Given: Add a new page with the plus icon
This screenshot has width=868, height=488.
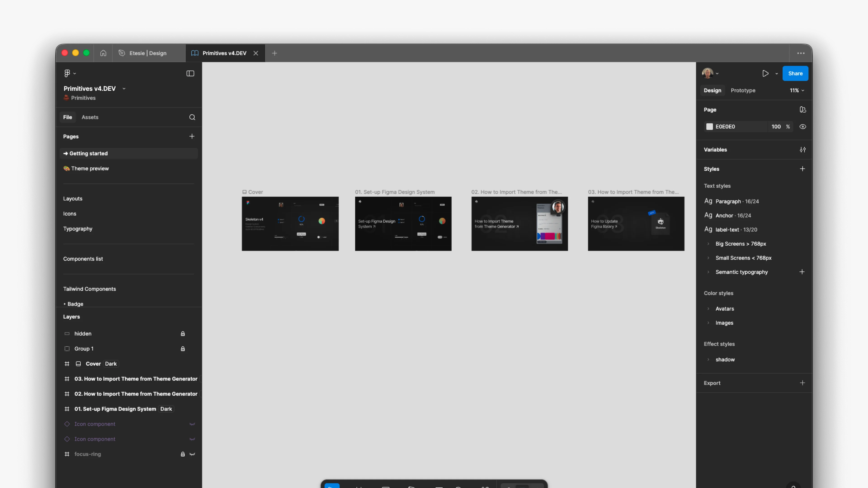Looking at the screenshot, I should tap(192, 136).
